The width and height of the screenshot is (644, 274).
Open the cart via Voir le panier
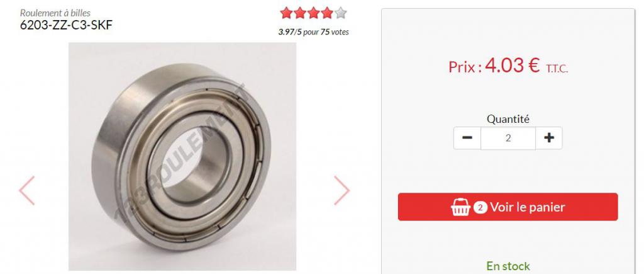pyautogui.click(x=508, y=207)
